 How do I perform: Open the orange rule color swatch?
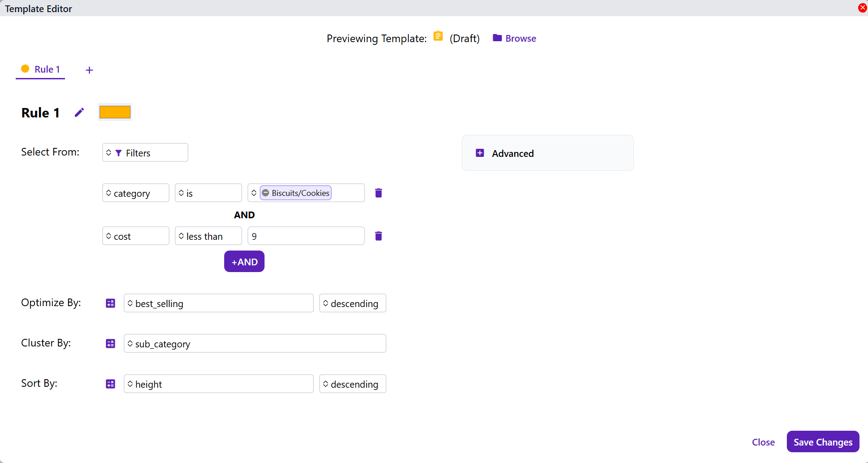115,112
